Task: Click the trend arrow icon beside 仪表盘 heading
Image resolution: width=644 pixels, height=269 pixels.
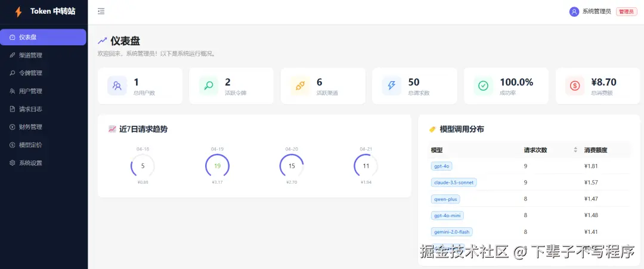Action: pyautogui.click(x=103, y=41)
